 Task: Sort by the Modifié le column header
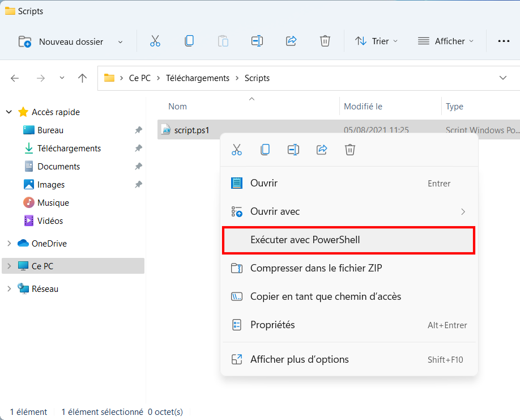point(363,107)
